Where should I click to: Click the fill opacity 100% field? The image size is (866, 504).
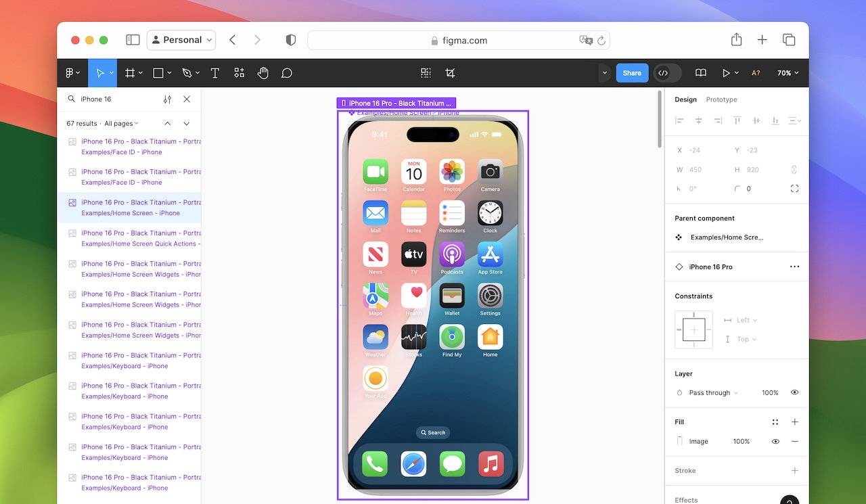click(742, 441)
